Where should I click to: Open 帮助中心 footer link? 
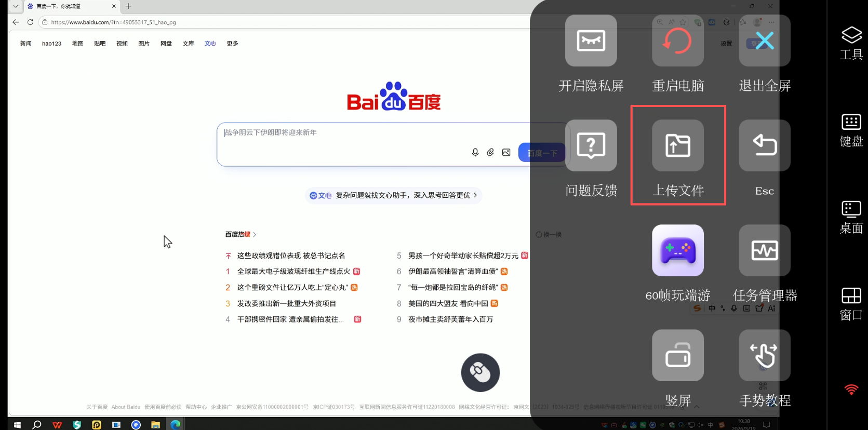pos(196,407)
